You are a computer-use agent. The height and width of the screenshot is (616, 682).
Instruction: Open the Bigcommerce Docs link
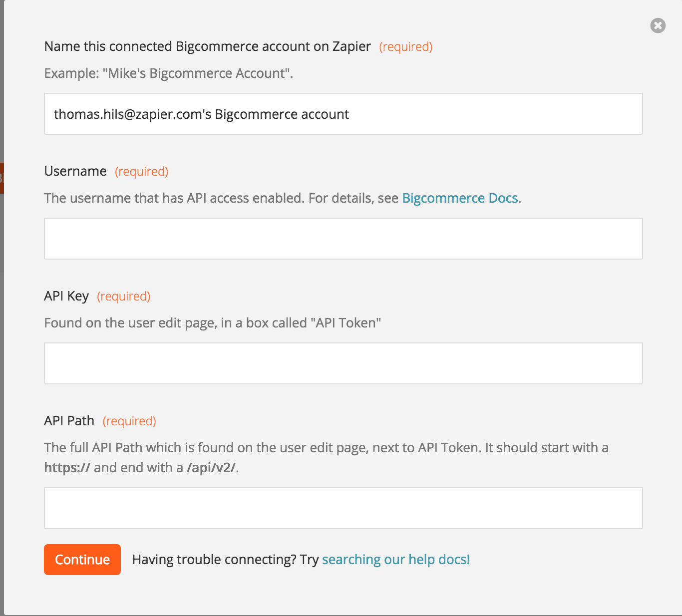pos(460,198)
